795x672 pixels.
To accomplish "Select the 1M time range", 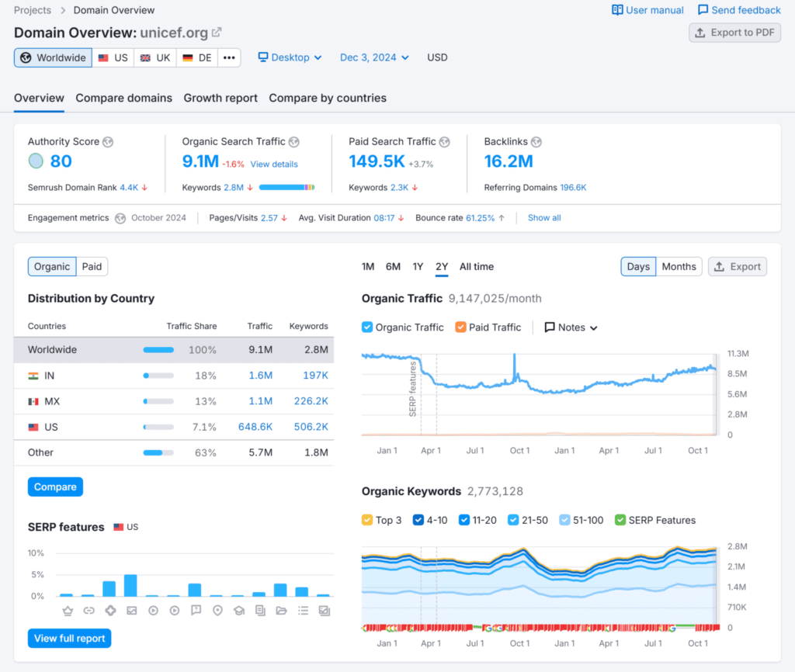I will tap(368, 267).
